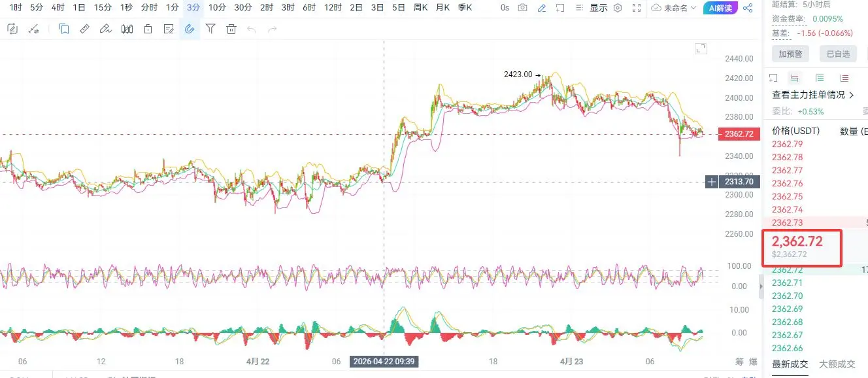Click the 已自选 watchlist button
Viewport: 868px width, 378px height.
coord(838,54)
